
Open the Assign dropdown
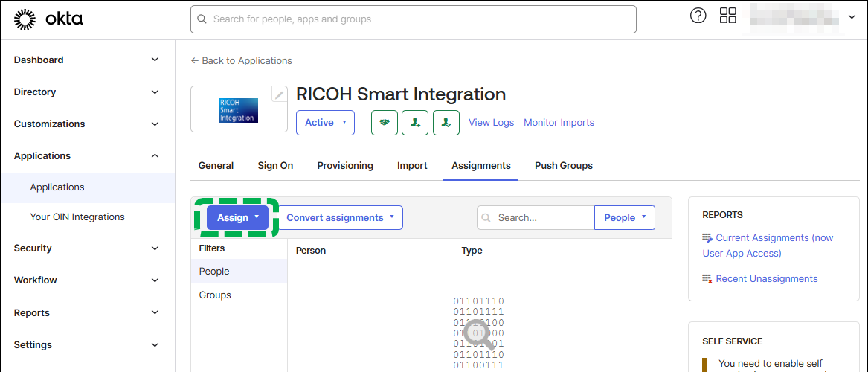click(x=237, y=217)
